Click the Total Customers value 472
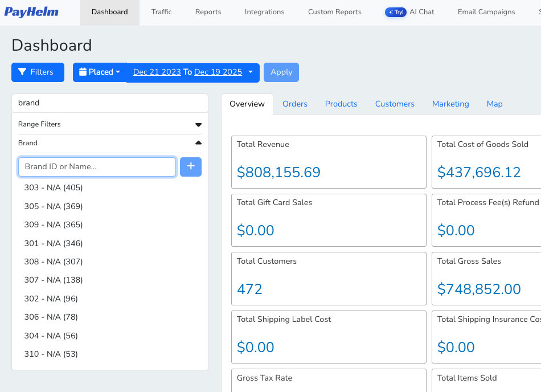 pyautogui.click(x=249, y=289)
